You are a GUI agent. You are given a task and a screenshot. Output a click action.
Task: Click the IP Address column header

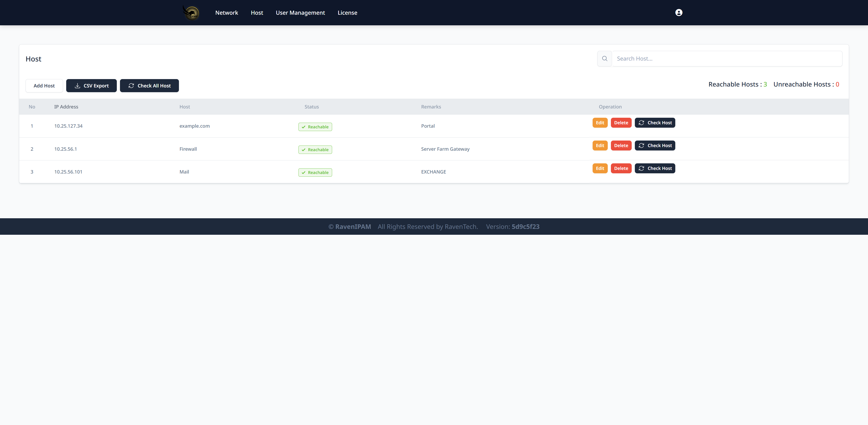pos(66,107)
